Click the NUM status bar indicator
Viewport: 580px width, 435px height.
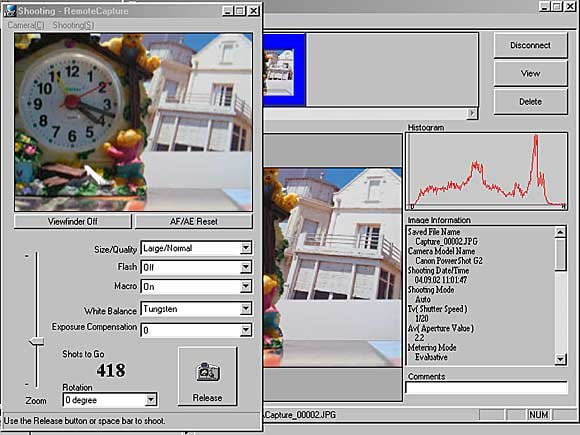(538, 415)
